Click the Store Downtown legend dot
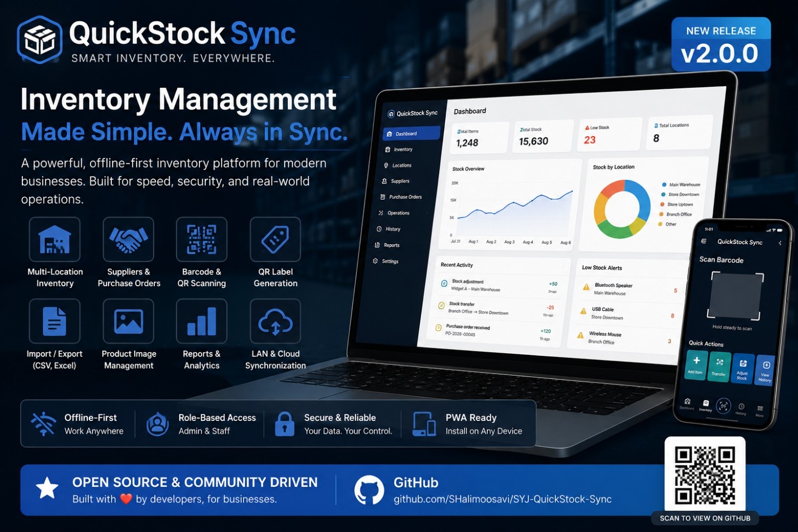Image resolution: width=798 pixels, height=532 pixels. (663, 194)
